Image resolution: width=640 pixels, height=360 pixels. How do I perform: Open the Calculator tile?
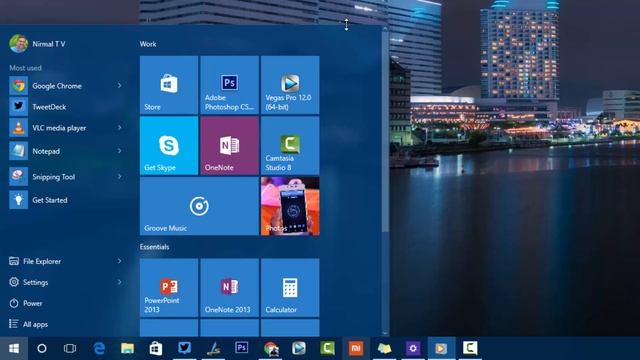(x=290, y=288)
